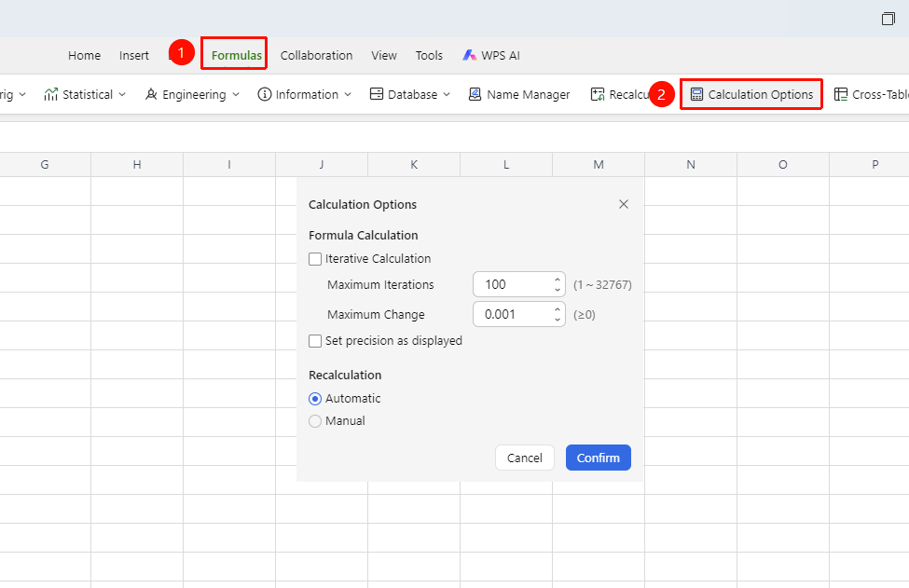Click the Recalculate icon in the ribbon
This screenshot has width=909, height=588.
click(x=597, y=94)
